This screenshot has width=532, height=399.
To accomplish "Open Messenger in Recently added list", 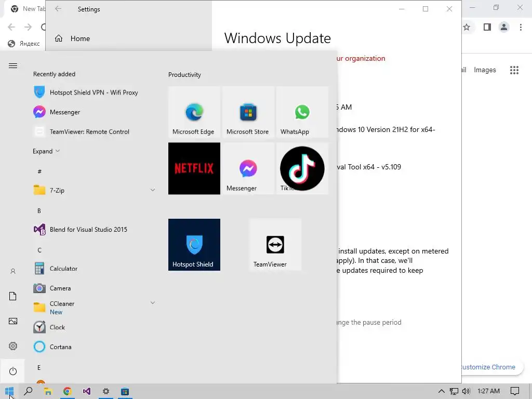I will (x=94, y=112).
